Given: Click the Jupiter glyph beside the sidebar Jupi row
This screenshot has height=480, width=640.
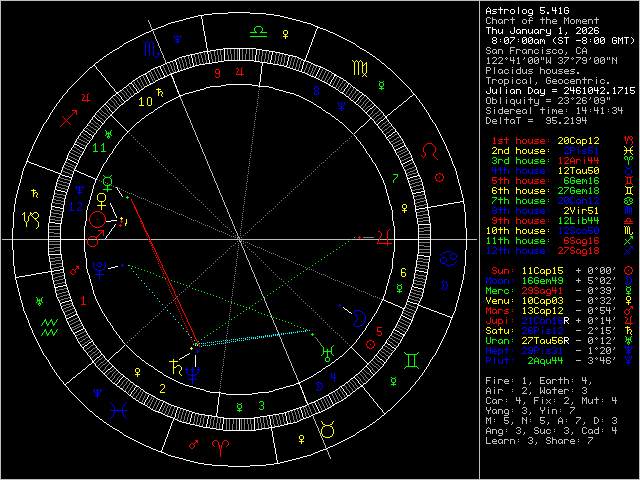Looking at the screenshot, I should tap(629, 320).
